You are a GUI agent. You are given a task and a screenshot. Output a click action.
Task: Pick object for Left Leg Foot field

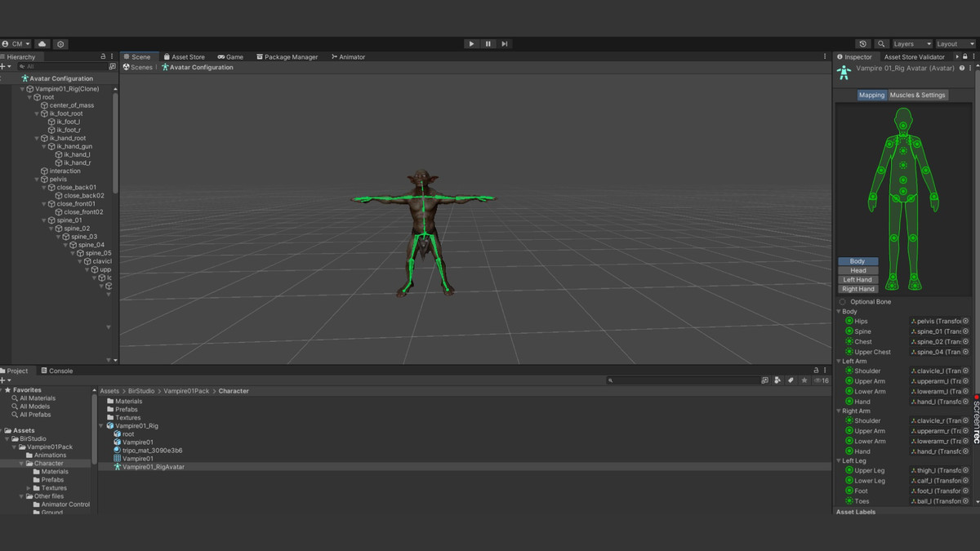tap(966, 491)
